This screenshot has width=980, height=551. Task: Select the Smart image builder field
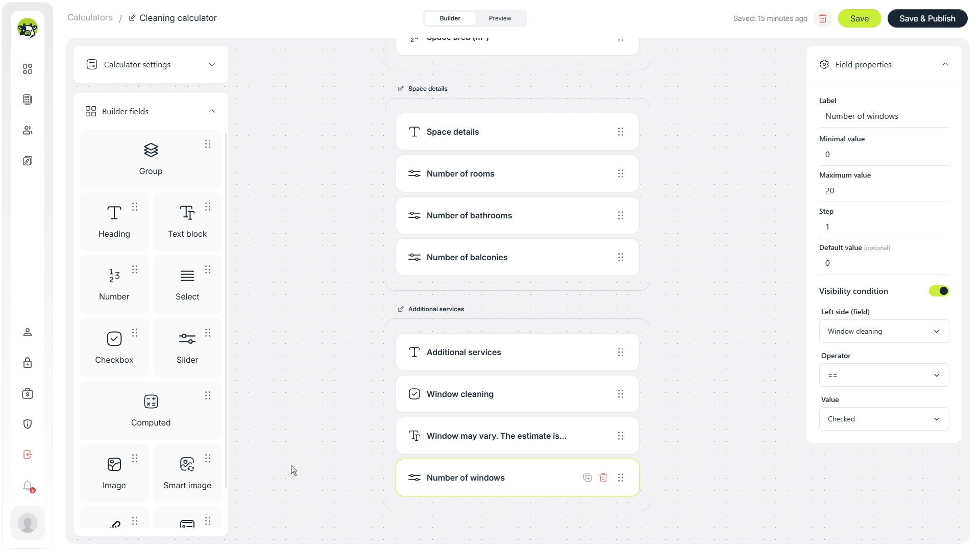pyautogui.click(x=187, y=473)
